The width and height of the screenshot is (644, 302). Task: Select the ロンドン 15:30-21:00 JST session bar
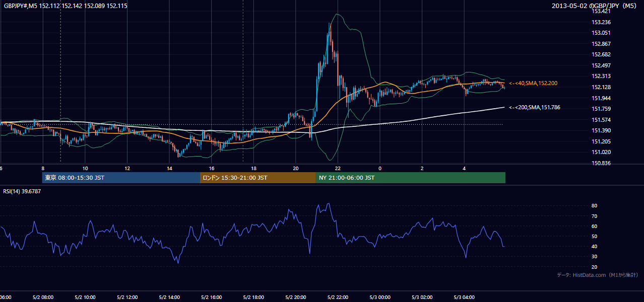(x=258, y=178)
